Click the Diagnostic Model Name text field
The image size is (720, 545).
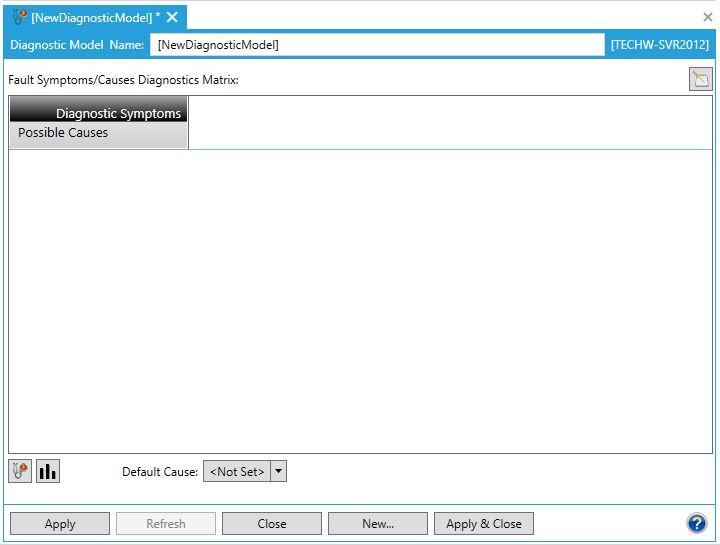[377, 45]
